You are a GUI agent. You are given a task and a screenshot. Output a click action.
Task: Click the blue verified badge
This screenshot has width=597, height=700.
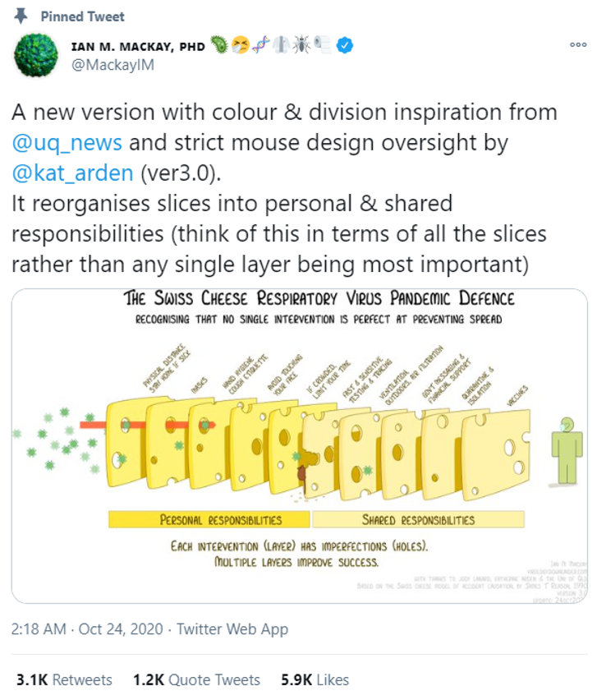(344, 45)
